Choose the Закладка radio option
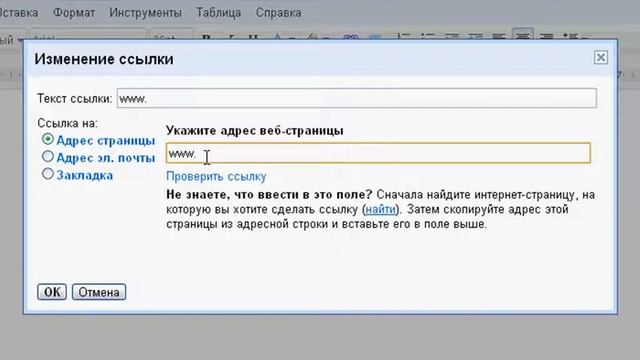This screenshot has width=640, height=360. point(48,174)
